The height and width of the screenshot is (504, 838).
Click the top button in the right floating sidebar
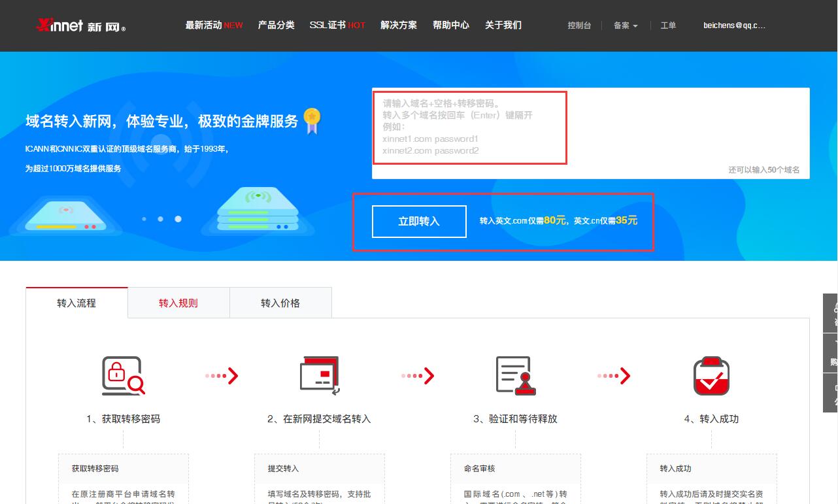831,313
